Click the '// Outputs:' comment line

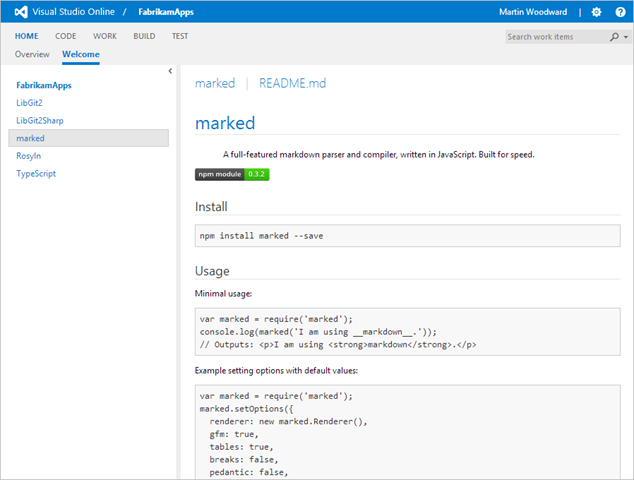coord(338,345)
